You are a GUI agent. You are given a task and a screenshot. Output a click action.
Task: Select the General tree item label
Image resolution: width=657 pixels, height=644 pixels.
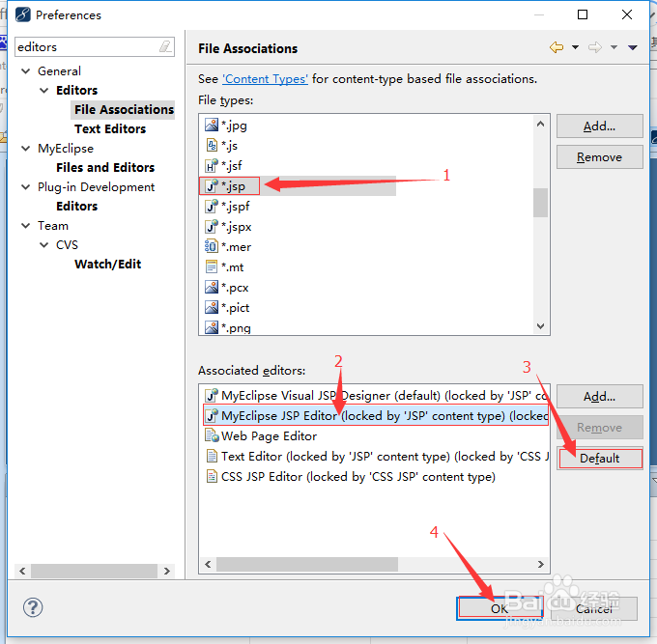coord(60,71)
